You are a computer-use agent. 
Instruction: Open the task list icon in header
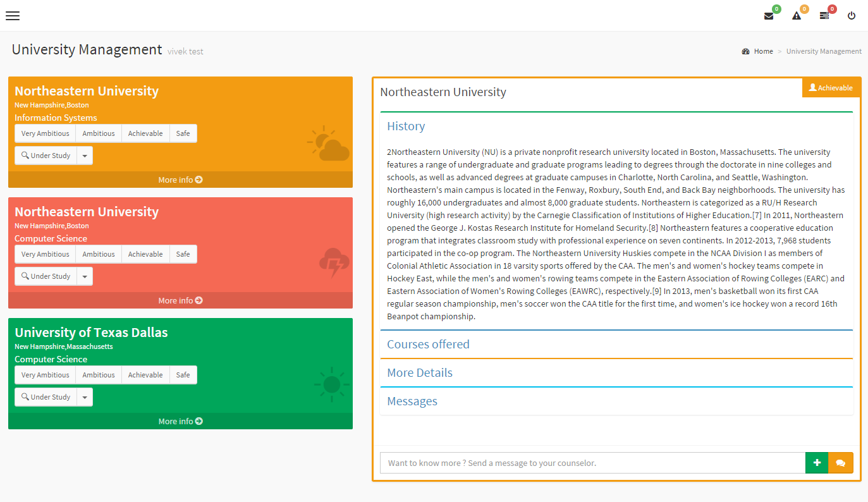[824, 16]
